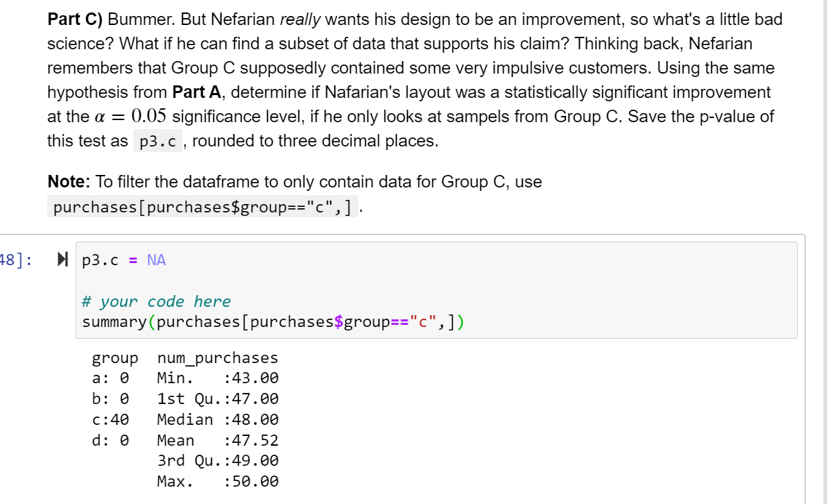Click the 'Max. :50.00' output line
Image resolution: width=827 pixels, height=504 pixels.
216,481
